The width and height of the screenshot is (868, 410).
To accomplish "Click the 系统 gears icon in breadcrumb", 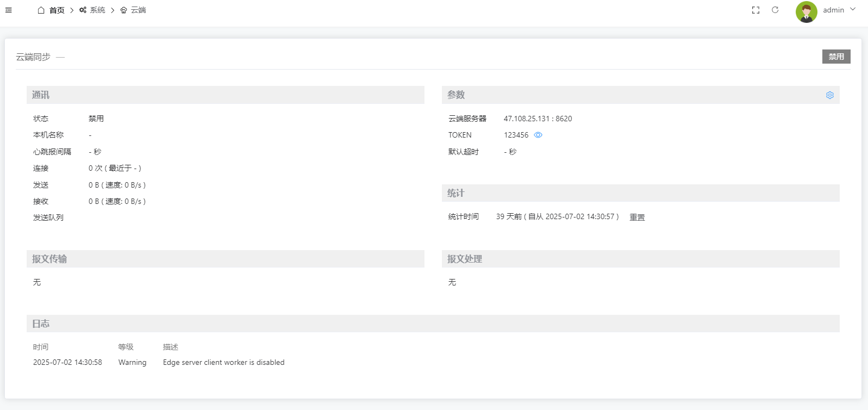I will 83,10.
